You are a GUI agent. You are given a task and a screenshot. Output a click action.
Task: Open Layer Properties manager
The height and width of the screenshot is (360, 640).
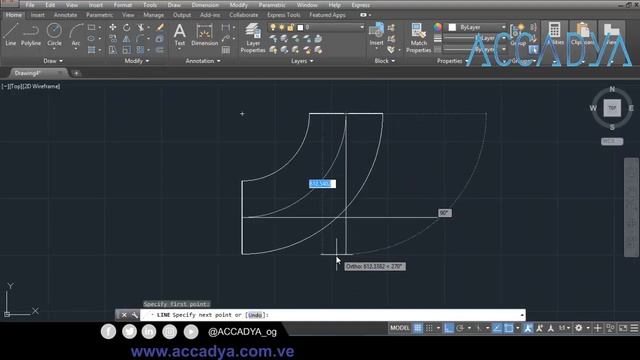tap(253, 38)
